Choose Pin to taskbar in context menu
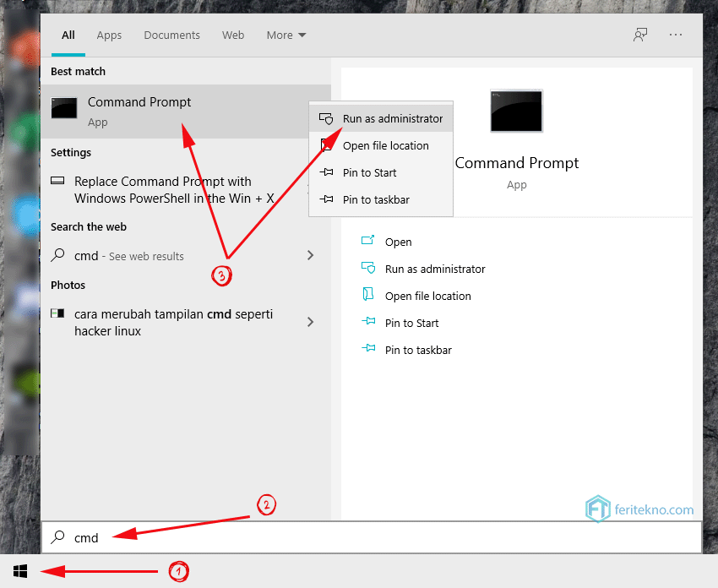Image resolution: width=718 pixels, height=588 pixels. (x=381, y=199)
